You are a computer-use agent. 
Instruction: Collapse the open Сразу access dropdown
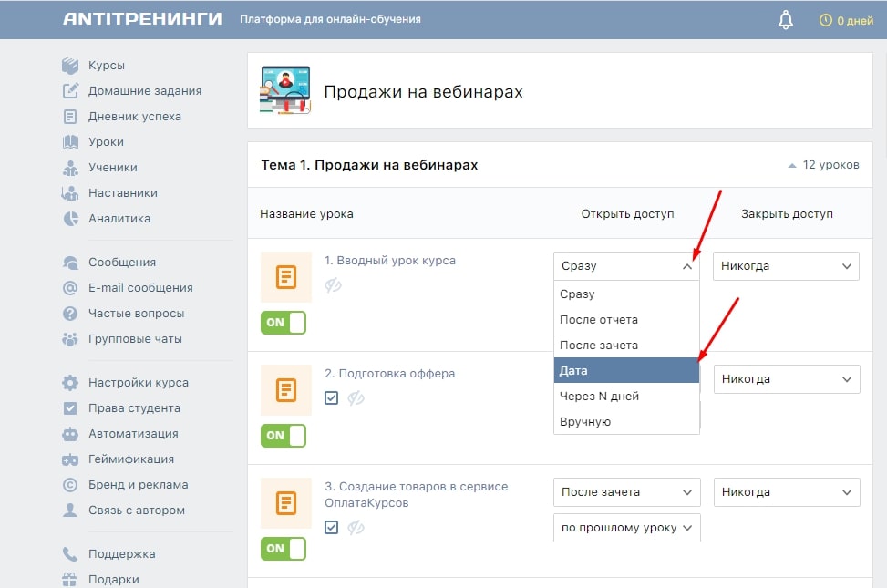pos(627,266)
